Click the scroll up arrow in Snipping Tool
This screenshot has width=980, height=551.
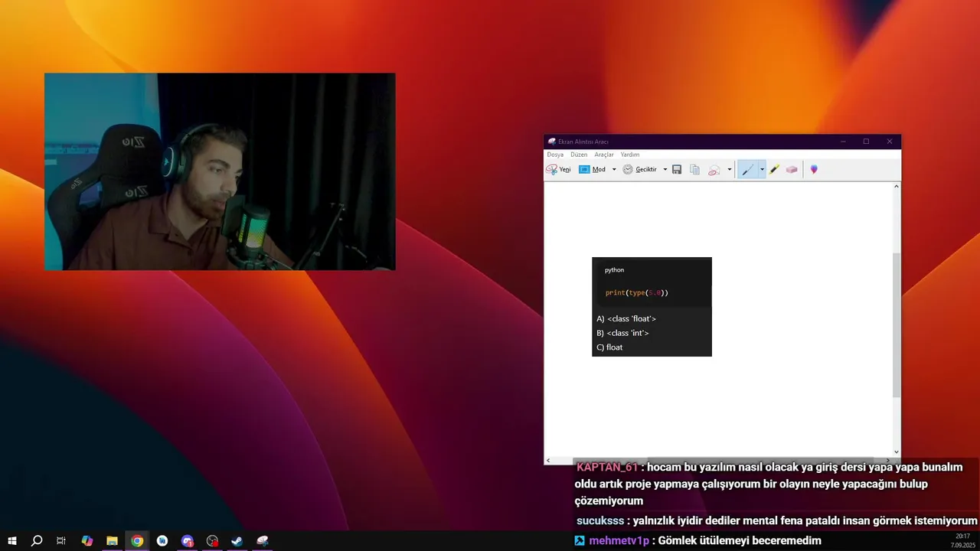(x=897, y=187)
